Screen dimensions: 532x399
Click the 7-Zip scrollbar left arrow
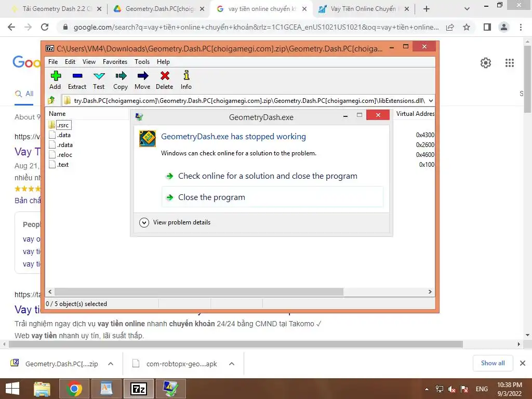coord(50,292)
